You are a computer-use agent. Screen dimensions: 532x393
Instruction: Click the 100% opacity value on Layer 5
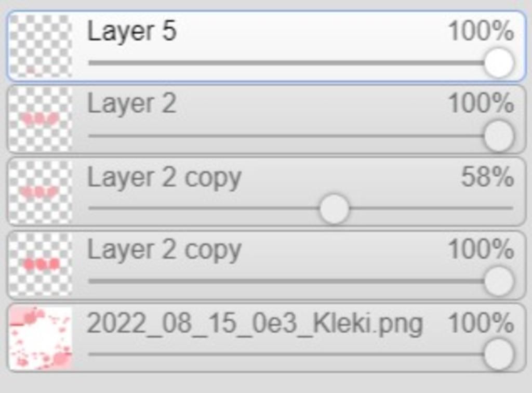click(481, 31)
